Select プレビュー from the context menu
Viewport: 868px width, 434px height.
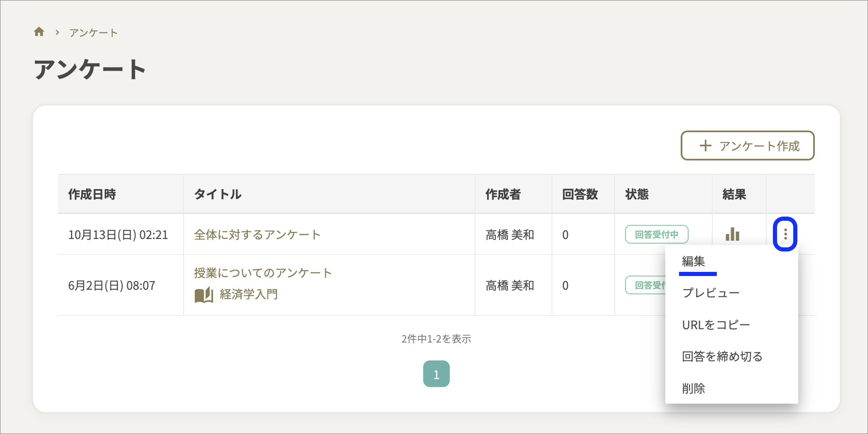[711, 293]
